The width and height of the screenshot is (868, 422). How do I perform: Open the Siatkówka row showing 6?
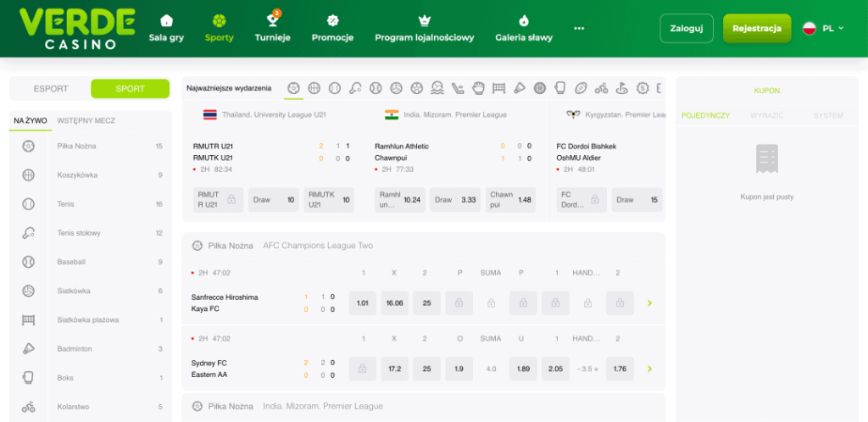[x=90, y=291]
